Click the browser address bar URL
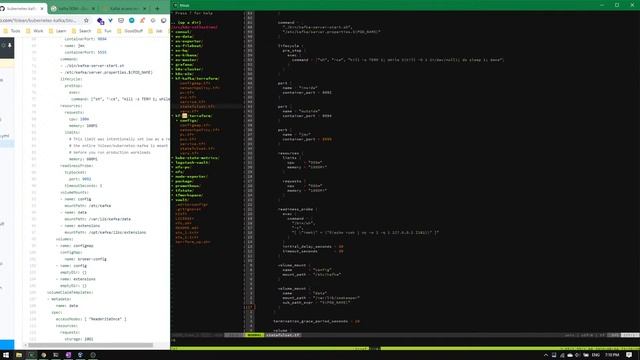 click(x=39, y=20)
